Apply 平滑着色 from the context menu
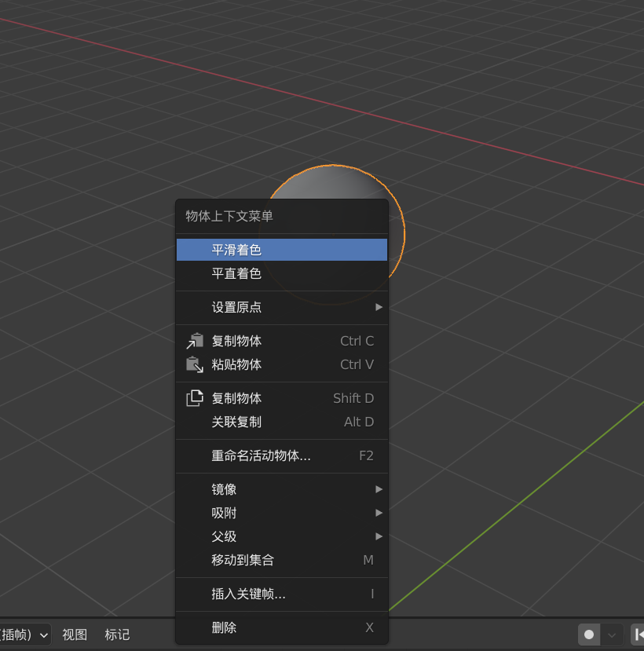Screen dimensions: 644x651 click(281, 250)
